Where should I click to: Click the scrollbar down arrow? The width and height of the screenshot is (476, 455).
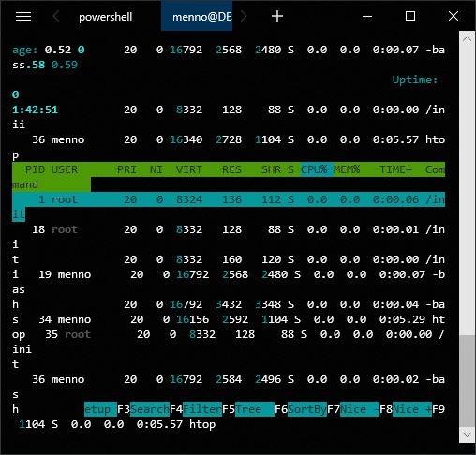click(x=467, y=434)
